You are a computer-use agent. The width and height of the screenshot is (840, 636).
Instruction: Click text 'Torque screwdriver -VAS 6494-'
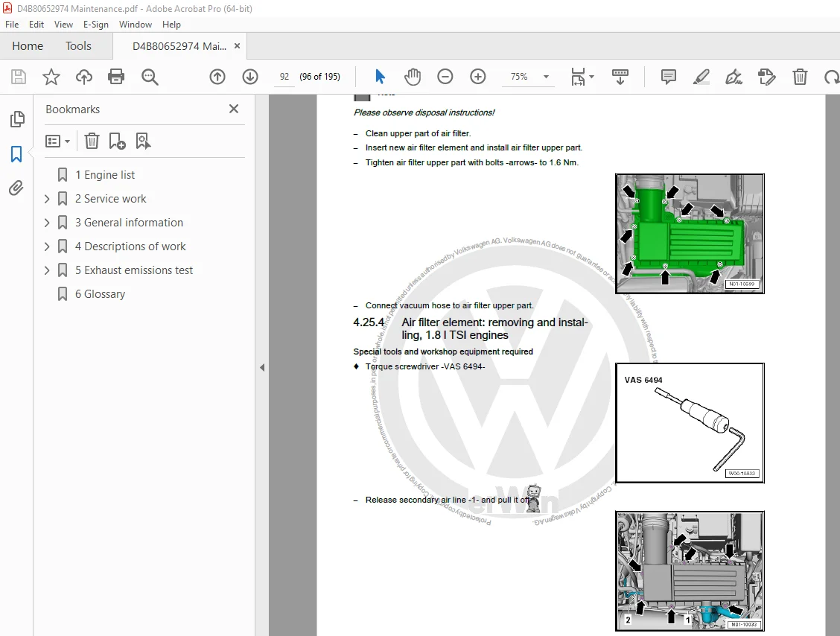pyautogui.click(x=424, y=366)
